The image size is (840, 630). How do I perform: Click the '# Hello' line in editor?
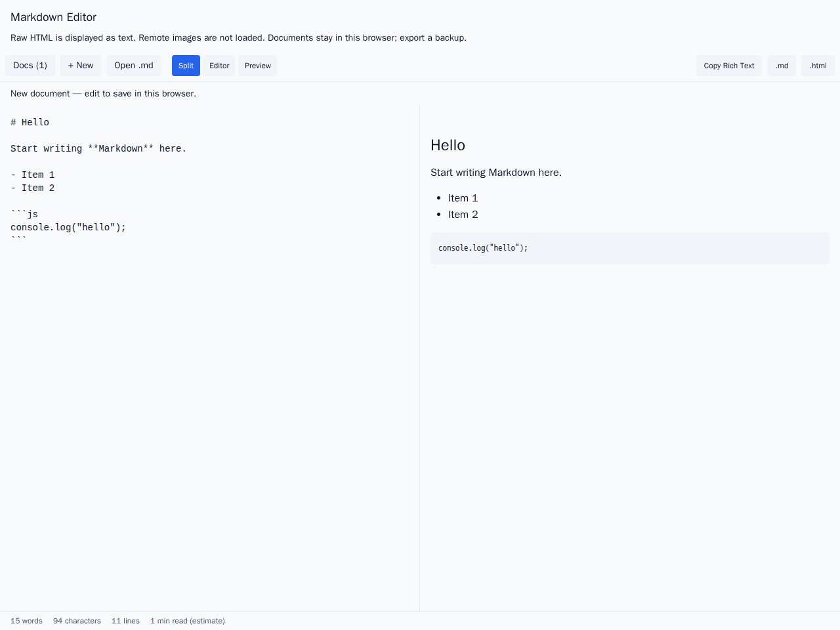pyautogui.click(x=30, y=122)
